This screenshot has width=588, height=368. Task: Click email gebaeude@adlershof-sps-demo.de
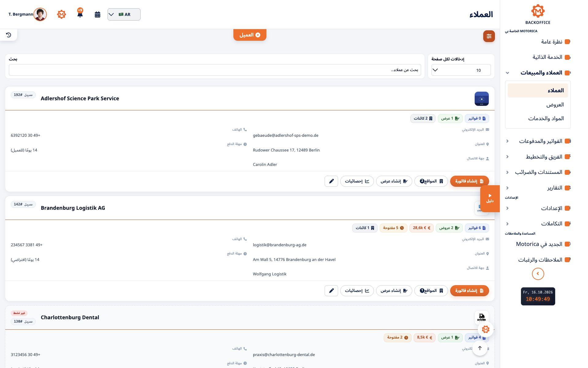coord(286,135)
